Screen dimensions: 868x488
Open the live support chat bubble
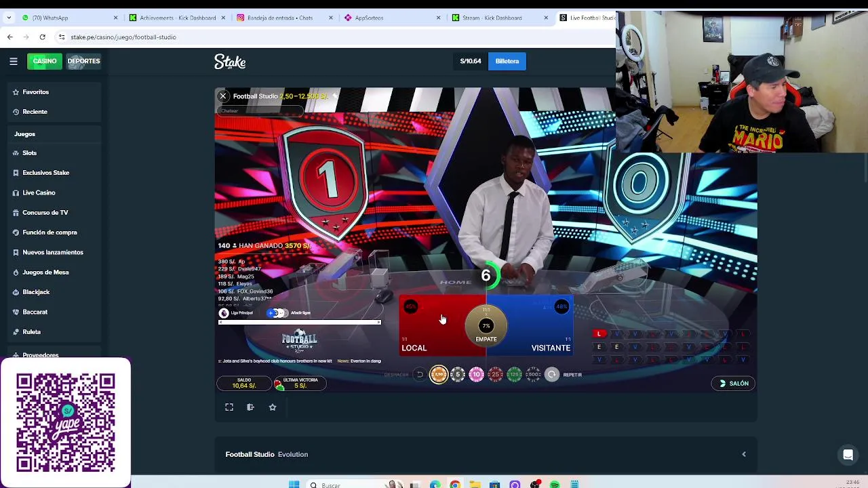point(848,455)
